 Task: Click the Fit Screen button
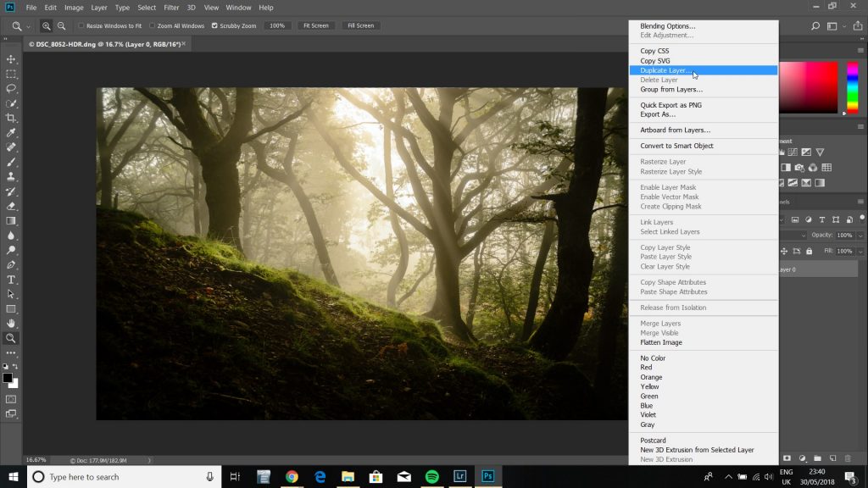tap(315, 25)
